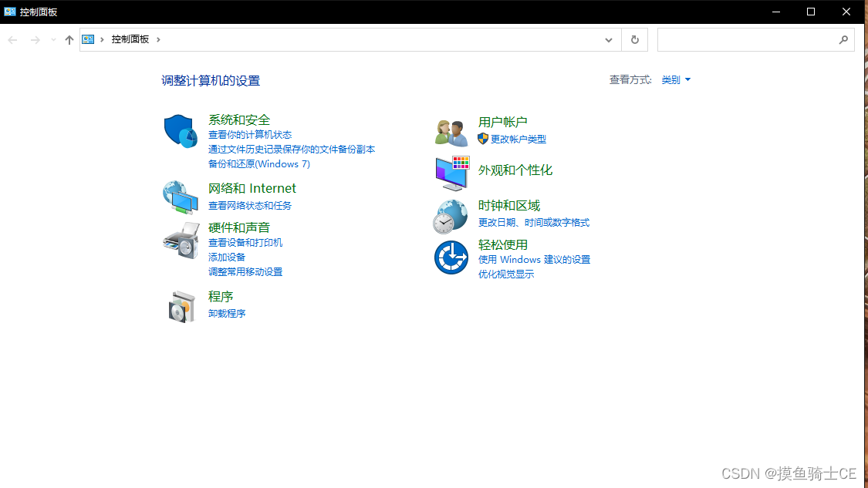
Task: Open 查看网络状态和任务 link
Action: [250, 205]
